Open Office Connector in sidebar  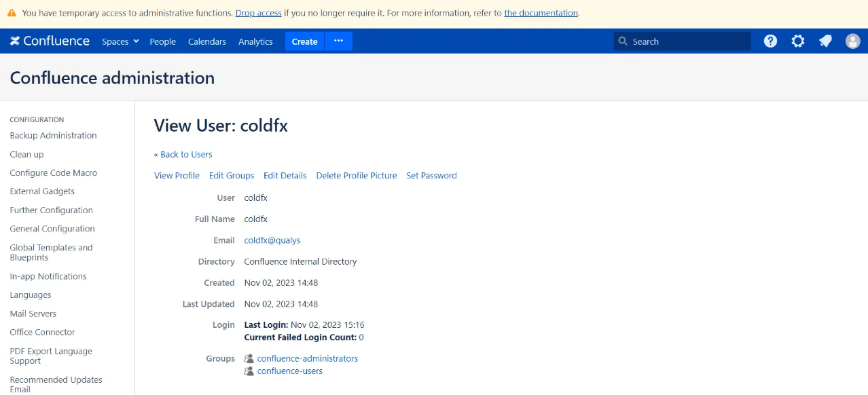pos(42,332)
